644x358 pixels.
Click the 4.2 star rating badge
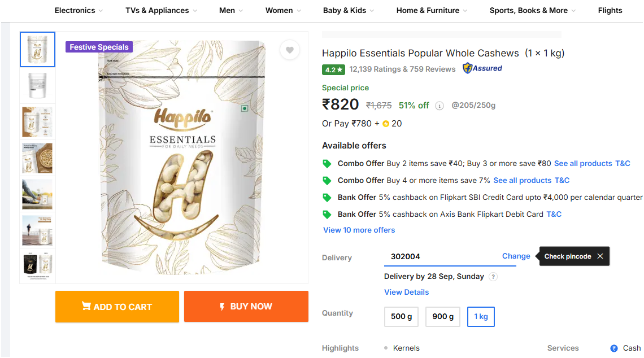pyautogui.click(x=333, y=69)
